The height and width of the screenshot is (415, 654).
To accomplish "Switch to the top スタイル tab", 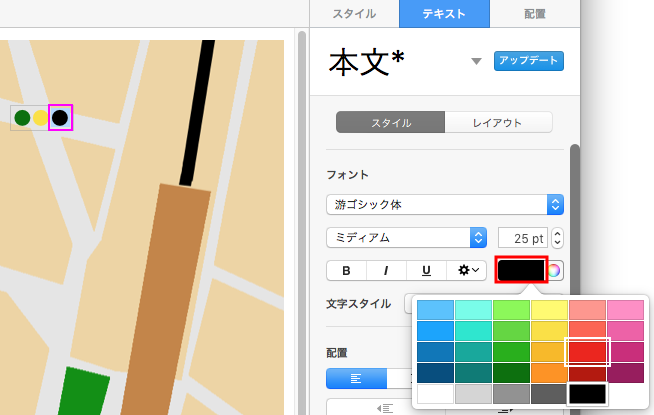I will coord(354,14).
